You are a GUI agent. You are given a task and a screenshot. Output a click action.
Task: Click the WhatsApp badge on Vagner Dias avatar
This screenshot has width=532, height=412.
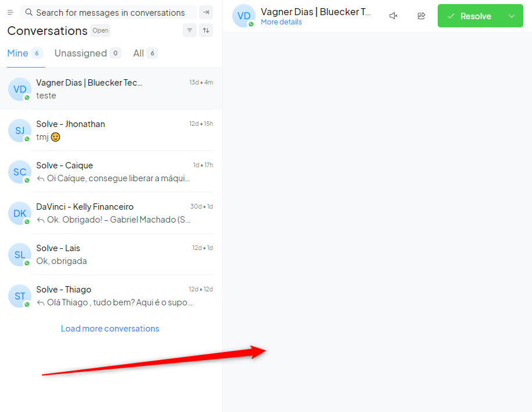[251, 23]
